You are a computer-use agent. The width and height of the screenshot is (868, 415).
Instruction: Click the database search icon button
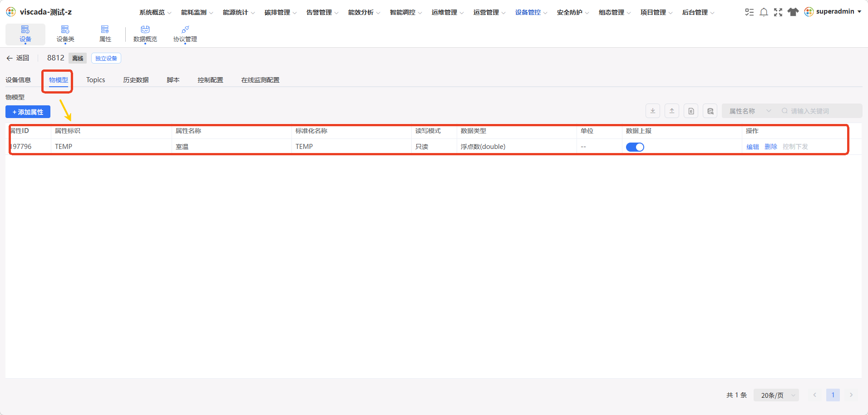point(710,111)
